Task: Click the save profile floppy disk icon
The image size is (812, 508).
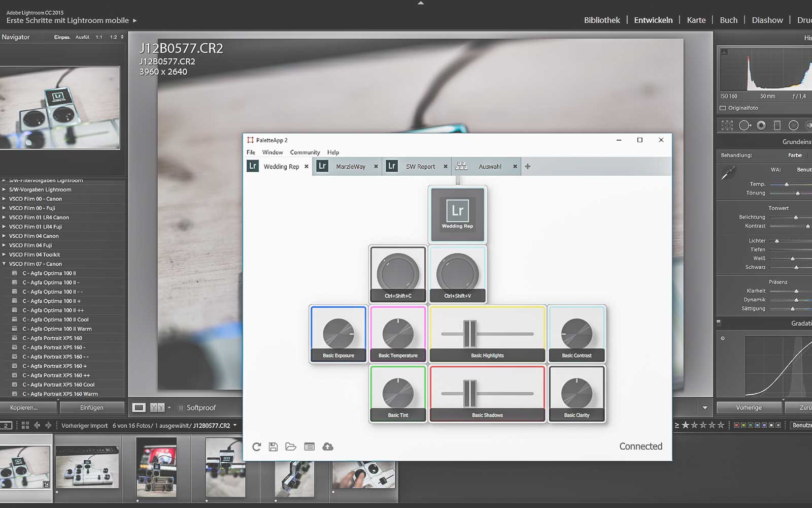Action: [x=273, y=447]
